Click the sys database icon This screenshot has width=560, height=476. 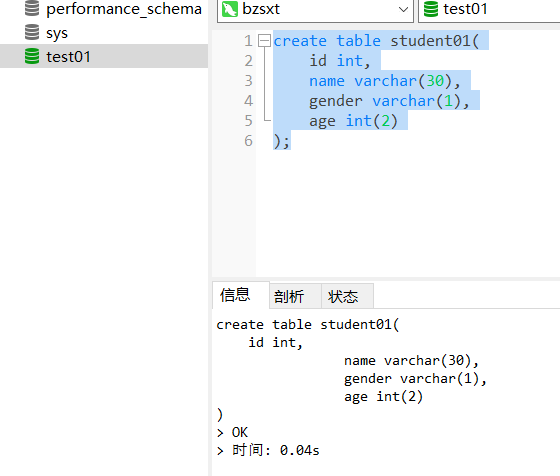32,32
